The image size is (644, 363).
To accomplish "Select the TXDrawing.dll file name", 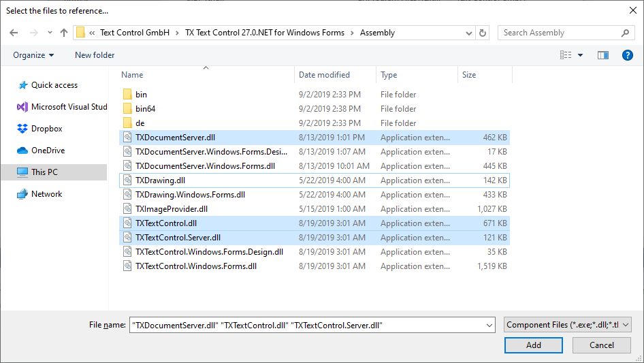I will pos(160,180).
